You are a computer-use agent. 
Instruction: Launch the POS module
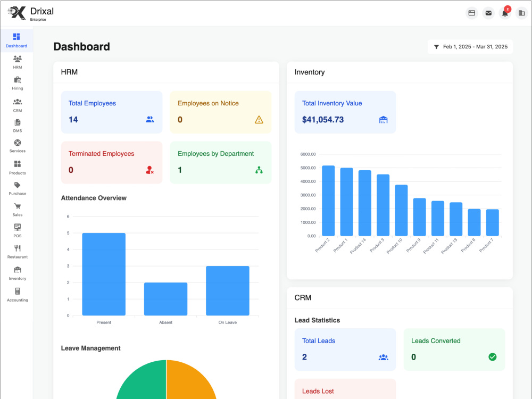(18, 231)
